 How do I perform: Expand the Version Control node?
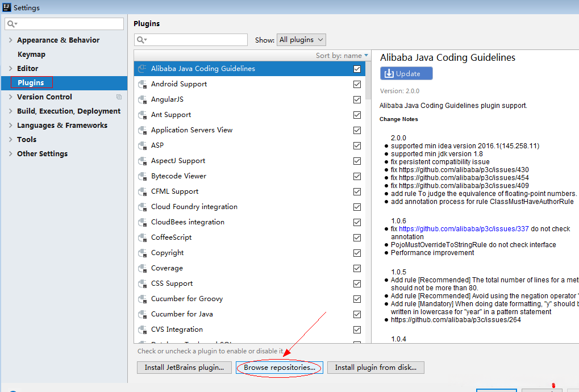pyautogui.click(x=10, y=97)
